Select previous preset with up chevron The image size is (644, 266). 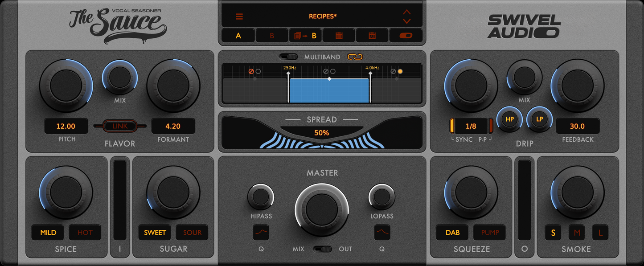click(x=406, y=12)
